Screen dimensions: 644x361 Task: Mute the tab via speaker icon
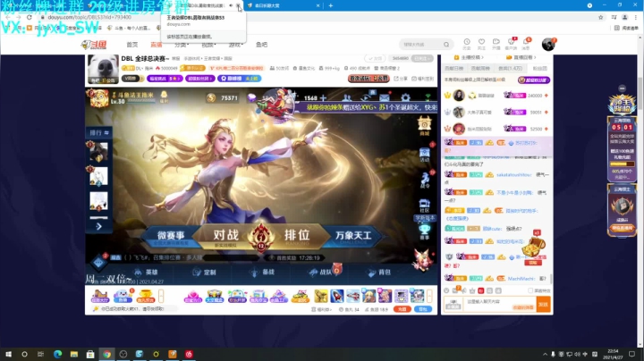231,5
